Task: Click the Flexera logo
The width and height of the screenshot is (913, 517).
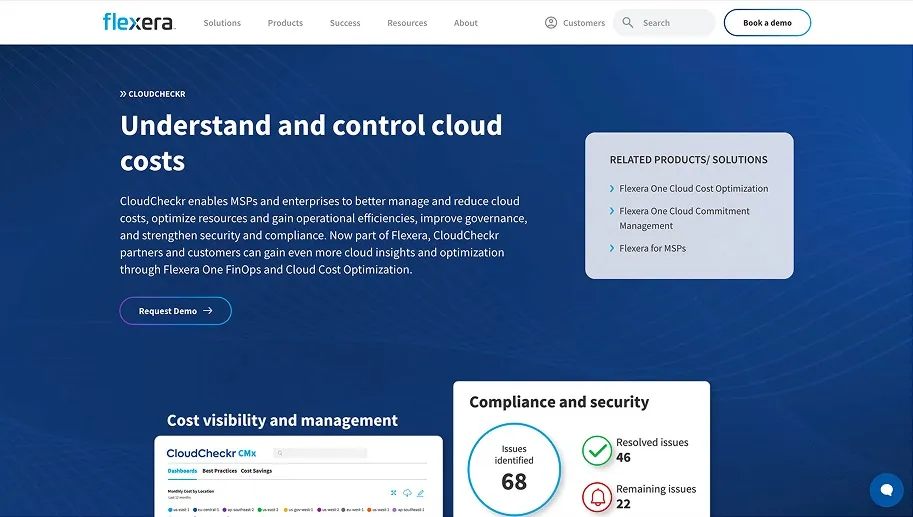Action: tap(139, 22)
